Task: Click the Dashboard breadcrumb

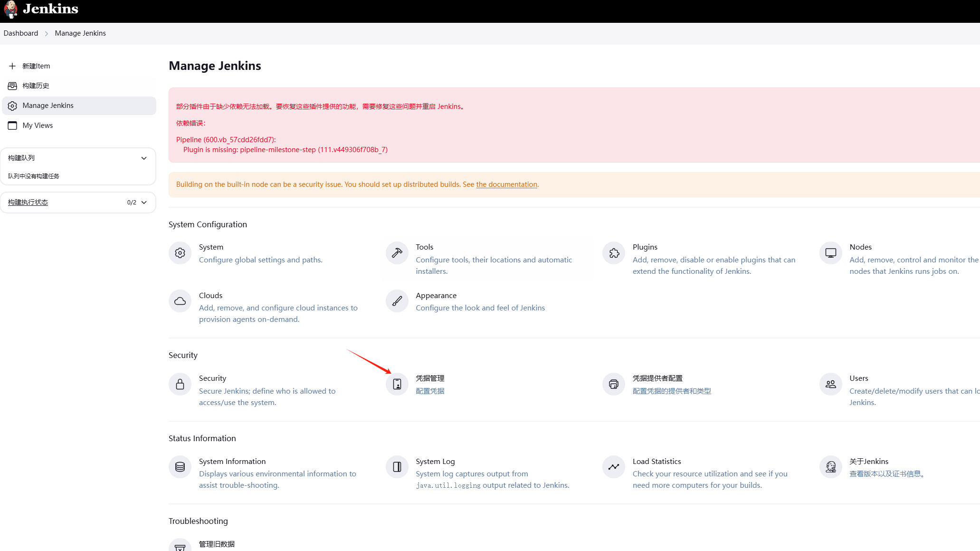Action: 21,33
